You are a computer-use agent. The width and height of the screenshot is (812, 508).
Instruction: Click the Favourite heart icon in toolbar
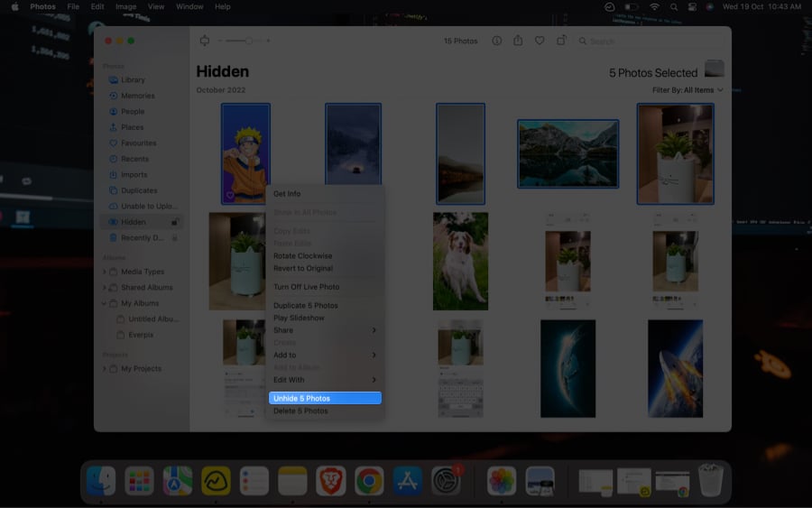pos(540,41)
